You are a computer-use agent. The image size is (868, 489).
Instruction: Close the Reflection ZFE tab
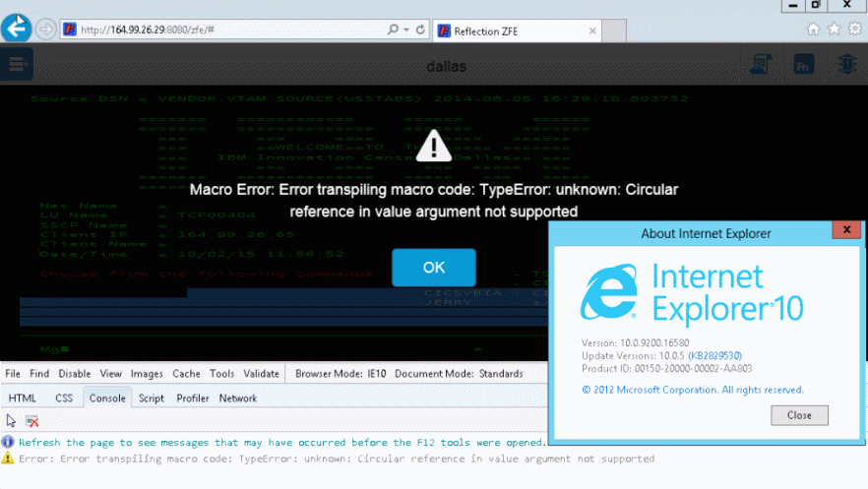[592, 31]
